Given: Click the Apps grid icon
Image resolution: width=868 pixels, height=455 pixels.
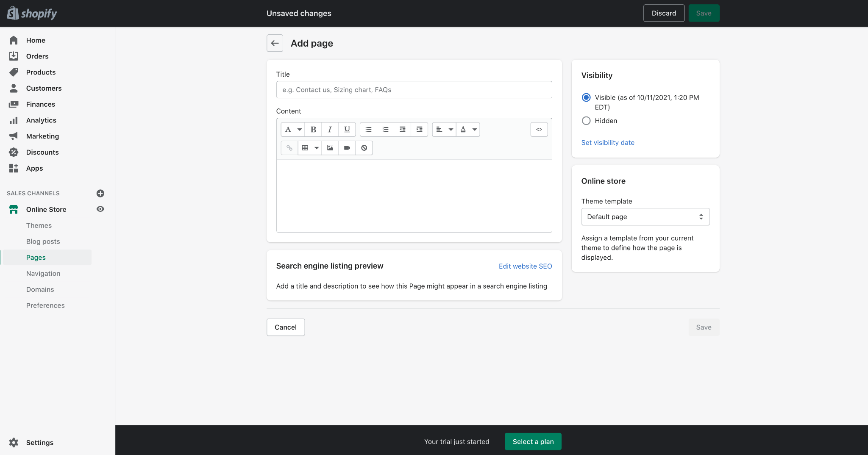Looking at the screenshot, I should pos(14,168).
